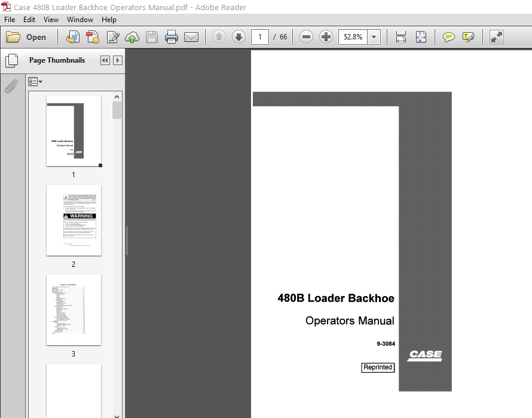Click the page number input field

pyautogui.click(x=260, y=36)
